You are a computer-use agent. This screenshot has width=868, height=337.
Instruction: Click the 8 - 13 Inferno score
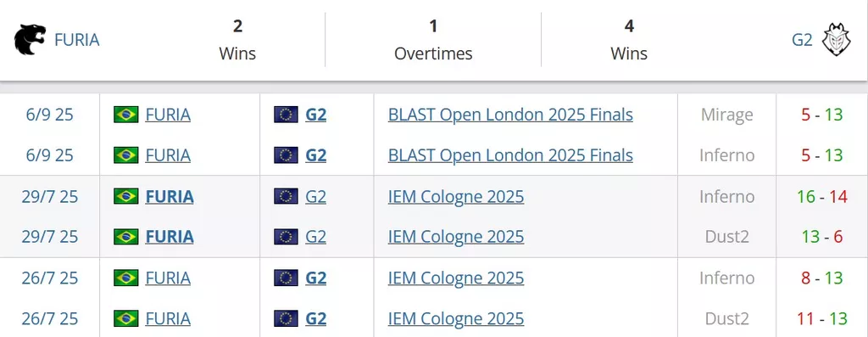tap(822, 278)
